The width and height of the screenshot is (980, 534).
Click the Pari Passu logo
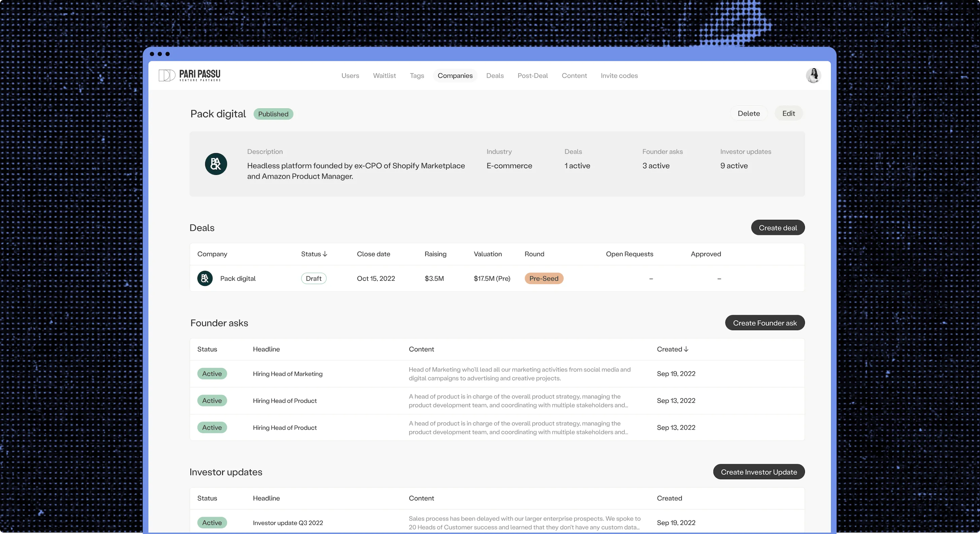(x=189, y=75)
